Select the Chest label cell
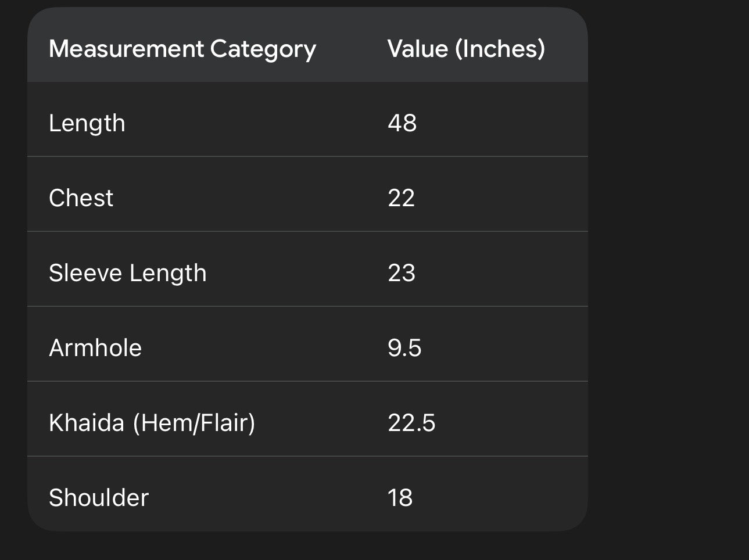749x560 pixels. (81, 198)
